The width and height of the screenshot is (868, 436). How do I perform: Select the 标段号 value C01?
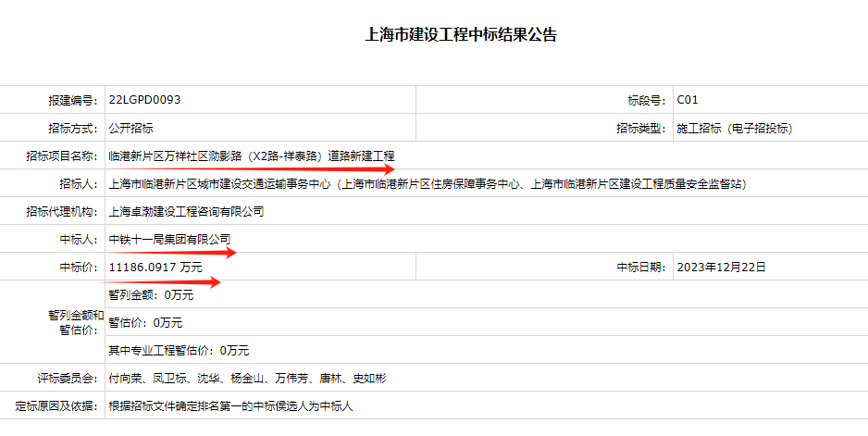pyautogui.click(x=688, y=100)
